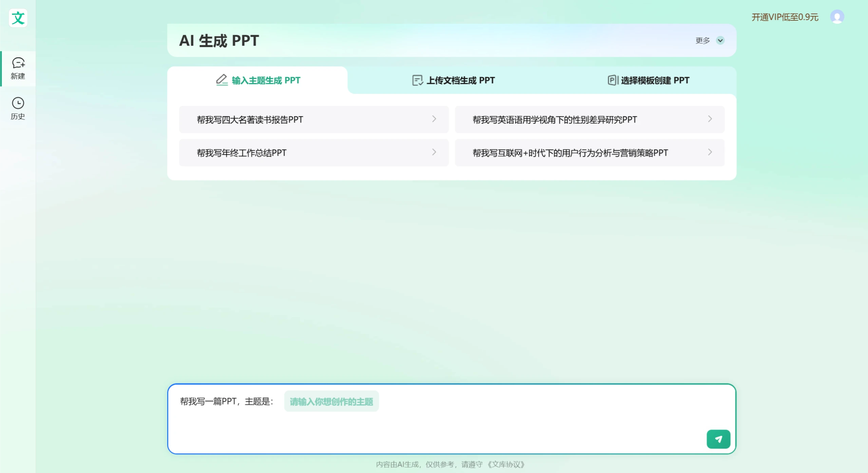Click the user avatar icon

point(837,17)
